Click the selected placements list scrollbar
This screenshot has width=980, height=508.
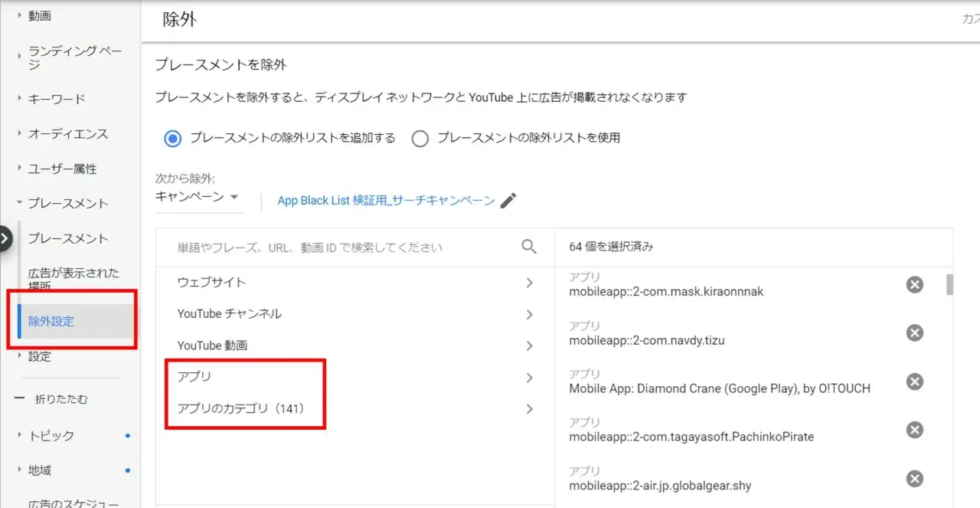coord(949,285)
